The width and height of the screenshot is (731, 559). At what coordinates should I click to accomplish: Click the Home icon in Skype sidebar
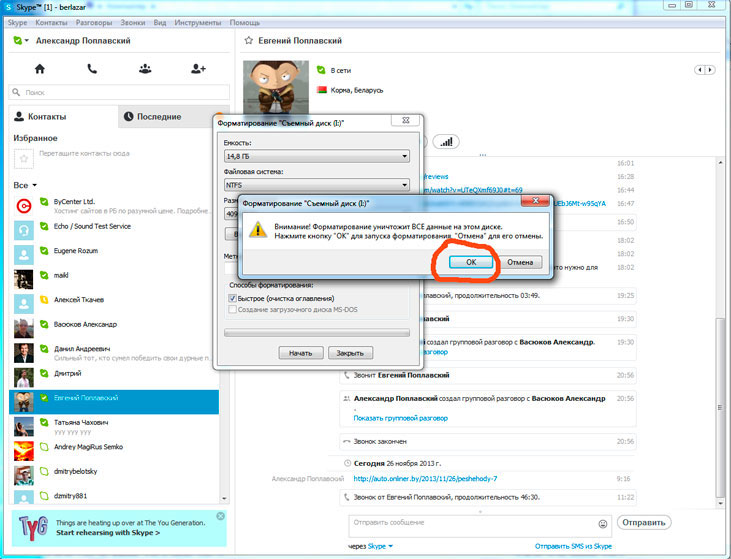pyautogui.click(x=40, y=69)
